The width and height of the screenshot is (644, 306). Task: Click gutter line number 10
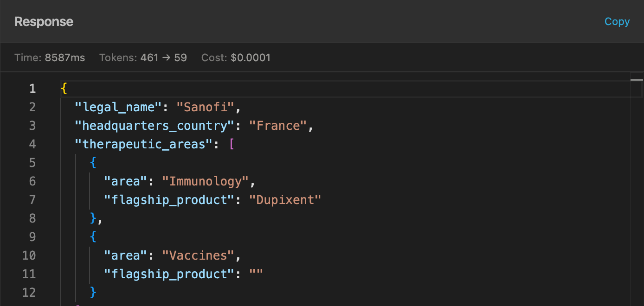[x=29, y=255]
